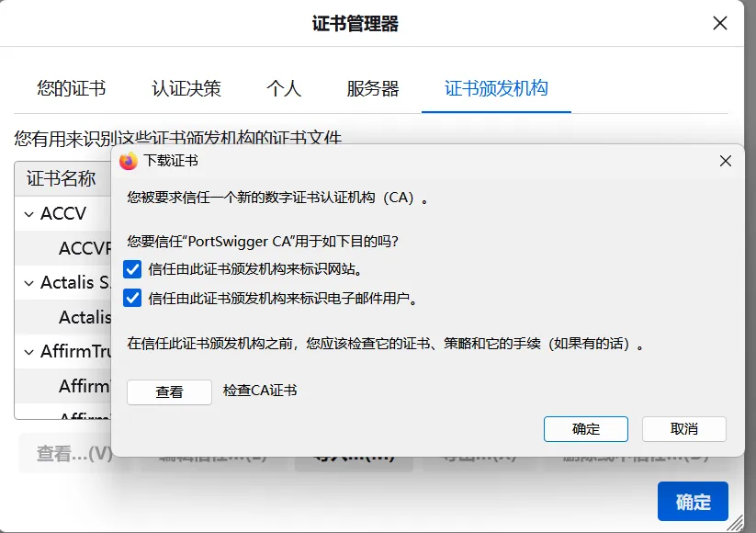Select the ACCVR row under ACCV

click(62, 248)
